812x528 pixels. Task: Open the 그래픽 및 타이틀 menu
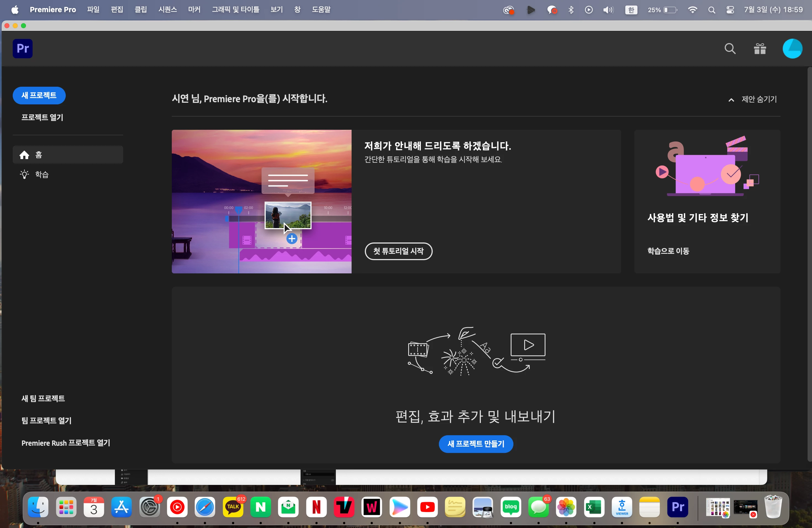[x=235, y=10]
